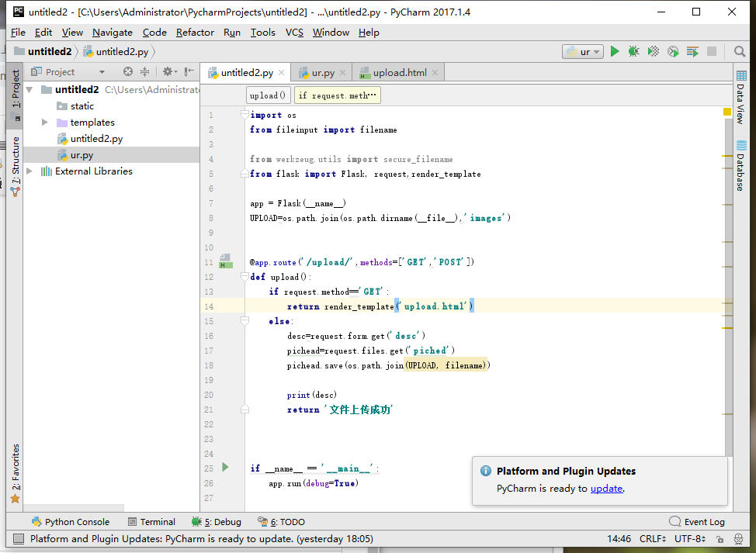Open the VCS menu
The height and width of the screenshot is (553, 756).
pos(294,33)
